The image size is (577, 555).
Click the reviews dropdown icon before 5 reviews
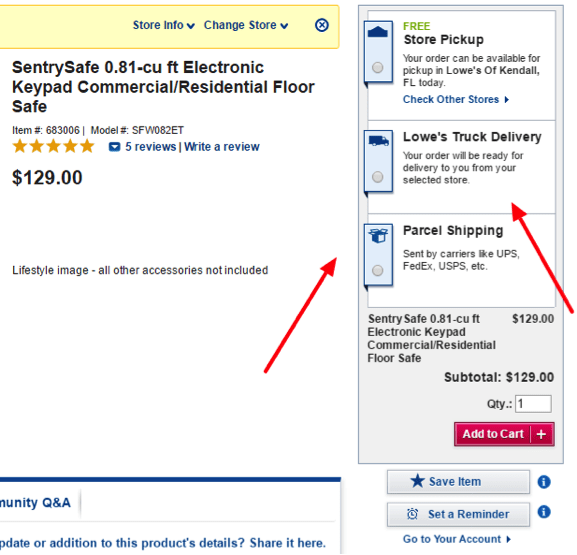(x=114, y=147)
